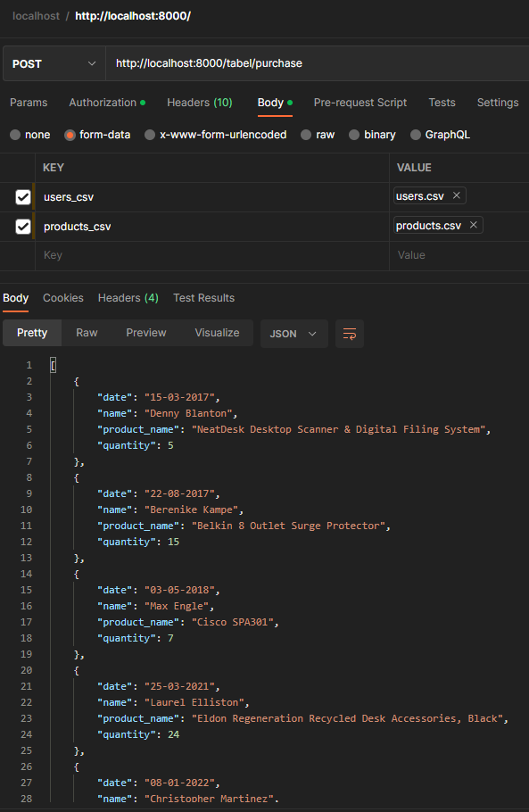Switch to the Headers (10) request tab
This screenshot has width=529, height=812.
point(199,103)
